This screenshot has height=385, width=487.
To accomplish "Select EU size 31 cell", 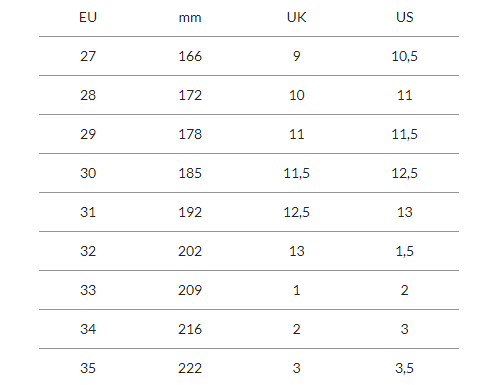I will [x=88, y=212].
